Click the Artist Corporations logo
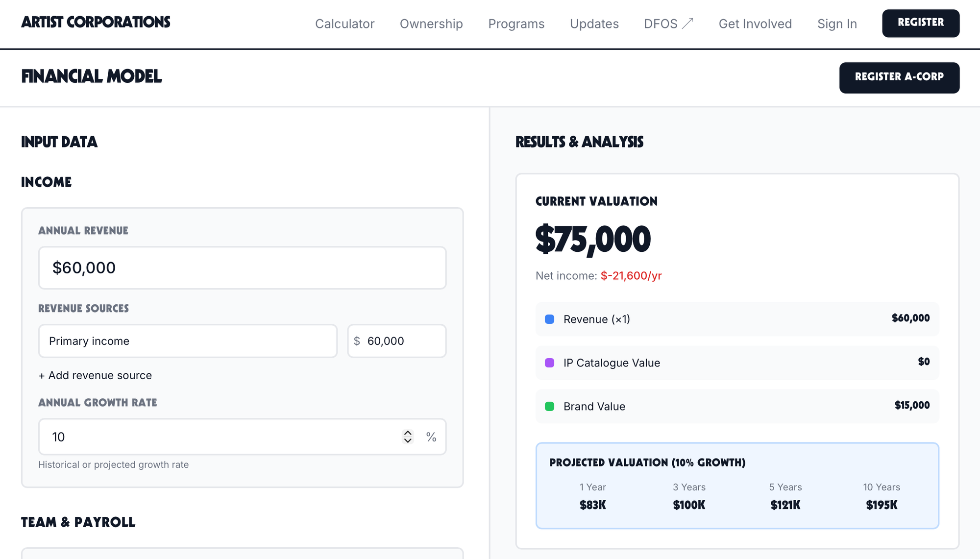 [x=96, y=22]
